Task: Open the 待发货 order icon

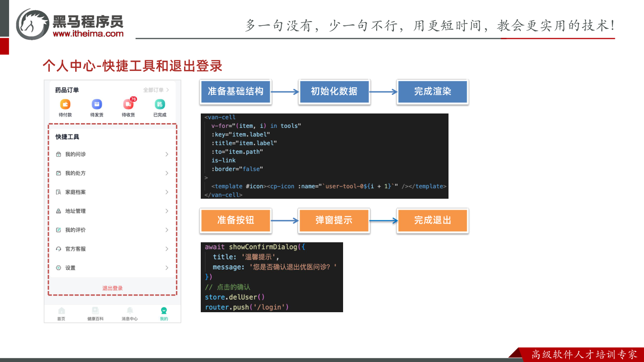Action: click(x=97, y=104)
